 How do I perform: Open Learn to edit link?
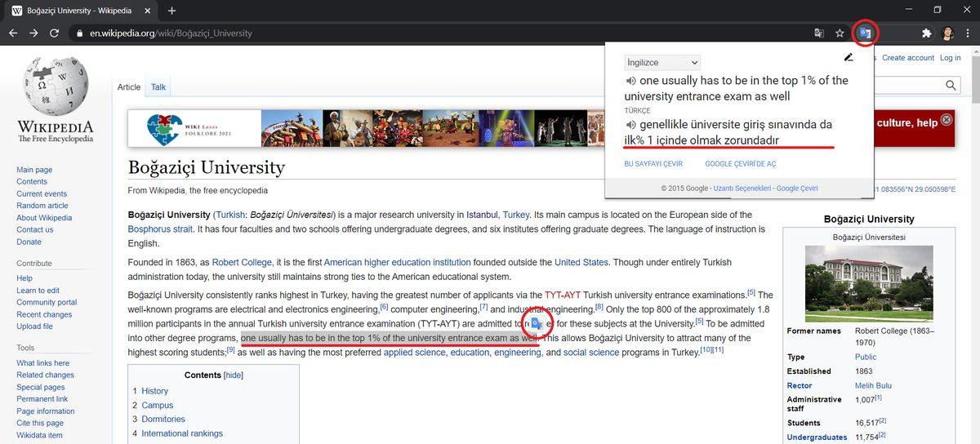point(38,291)
